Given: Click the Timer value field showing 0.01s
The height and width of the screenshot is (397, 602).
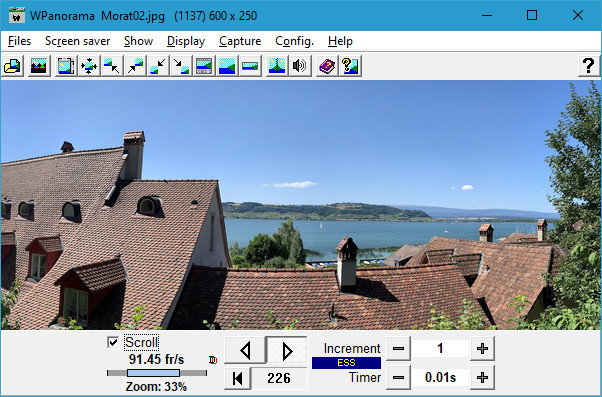Looking at the screenshot, I should 440,377.
